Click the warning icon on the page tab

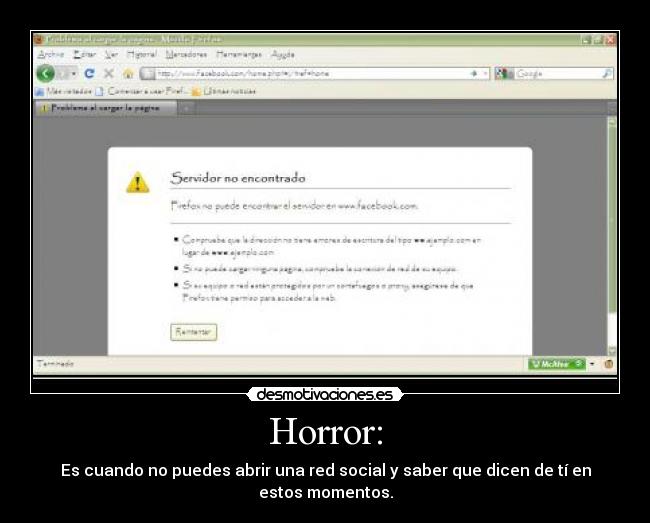click(x=44, y=109)
